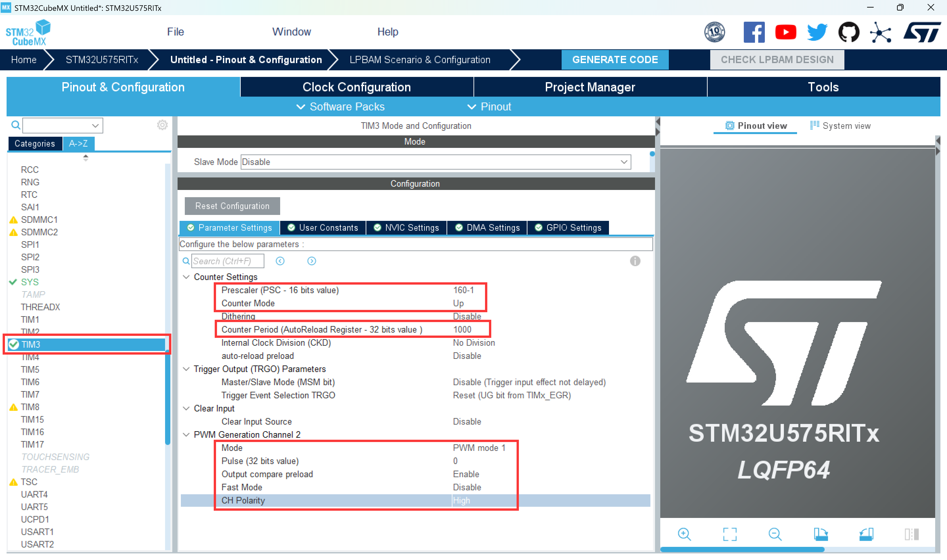Open the GPIO Settings tab
Image resolution: width=947 pixels, height=560 pixels.
tap(568, 227)
